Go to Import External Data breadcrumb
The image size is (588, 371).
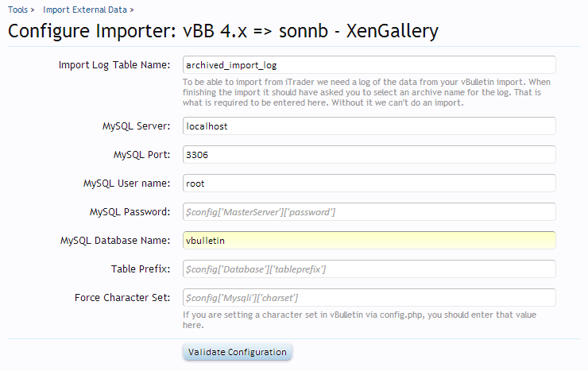85,10
